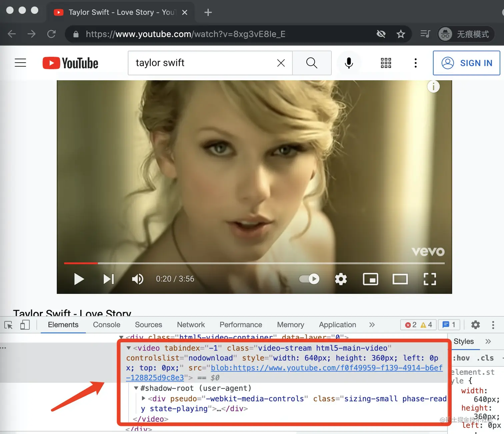Open the YouTube apps grid
This screenshot has width=504, height=434.
pyautogui.click(x=386, y=63)
